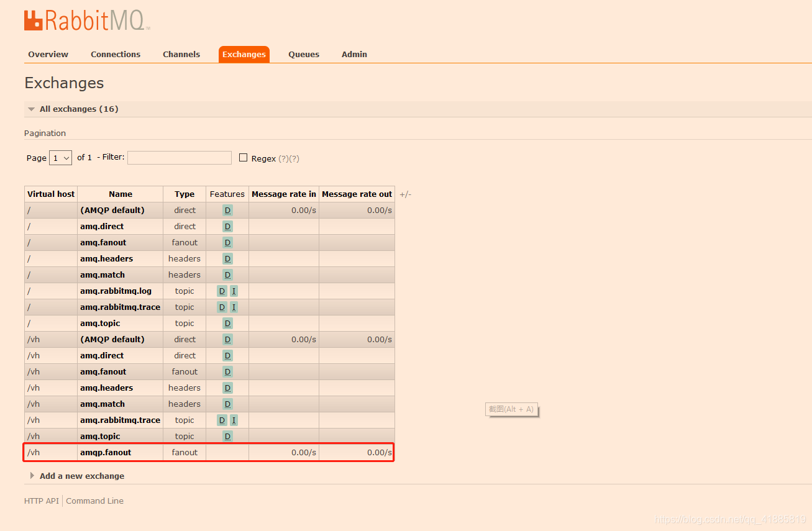This screenshot has width=812, height=531.
Task: Open the Overview tab
Action: 48,55
